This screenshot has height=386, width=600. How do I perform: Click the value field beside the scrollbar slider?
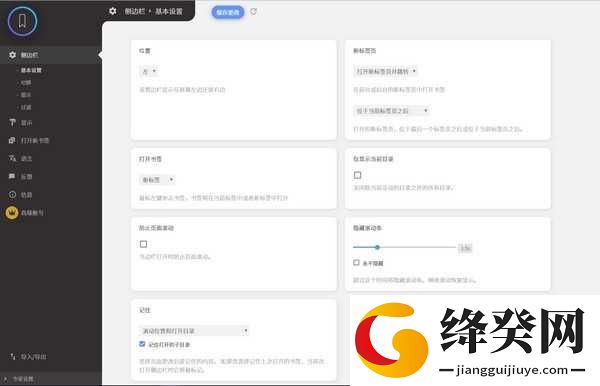(465, 248)
